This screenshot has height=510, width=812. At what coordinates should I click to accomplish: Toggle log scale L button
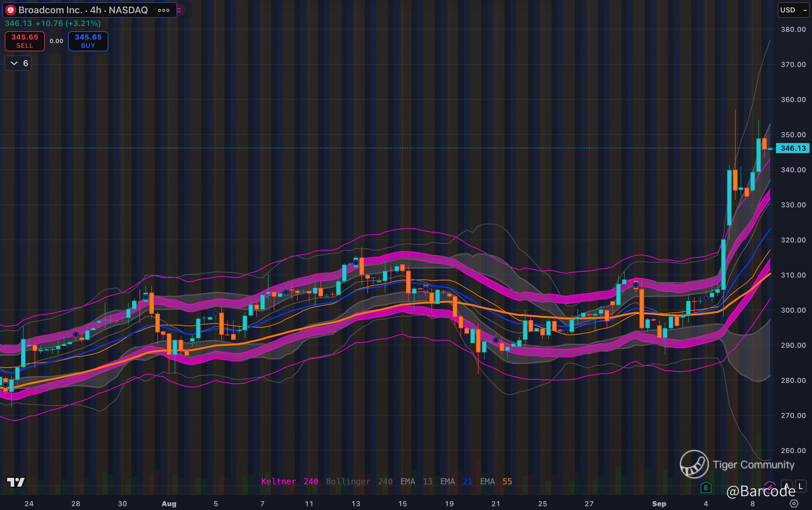[x=800, y=486]
